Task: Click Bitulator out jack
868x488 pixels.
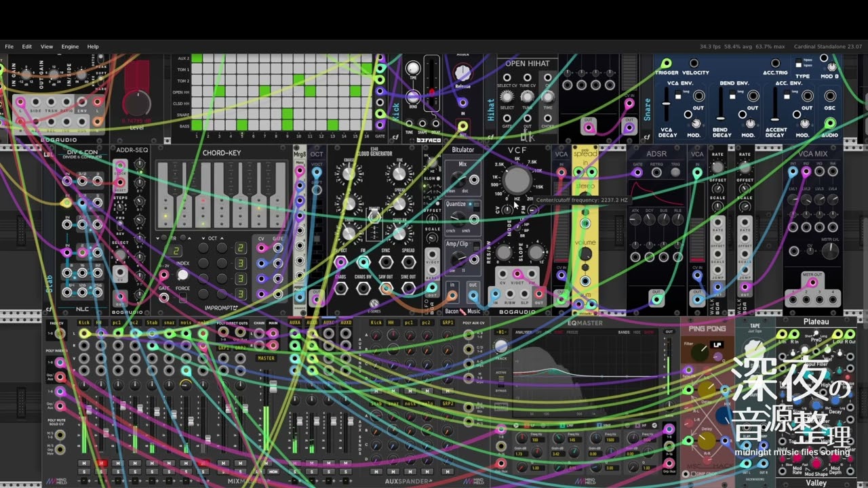Action: point(473,296)
